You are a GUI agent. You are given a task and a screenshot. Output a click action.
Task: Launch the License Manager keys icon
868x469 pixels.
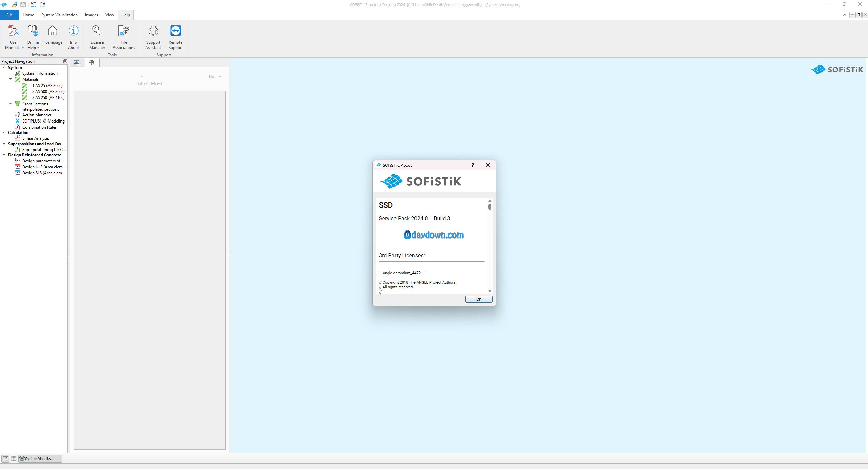97,31
